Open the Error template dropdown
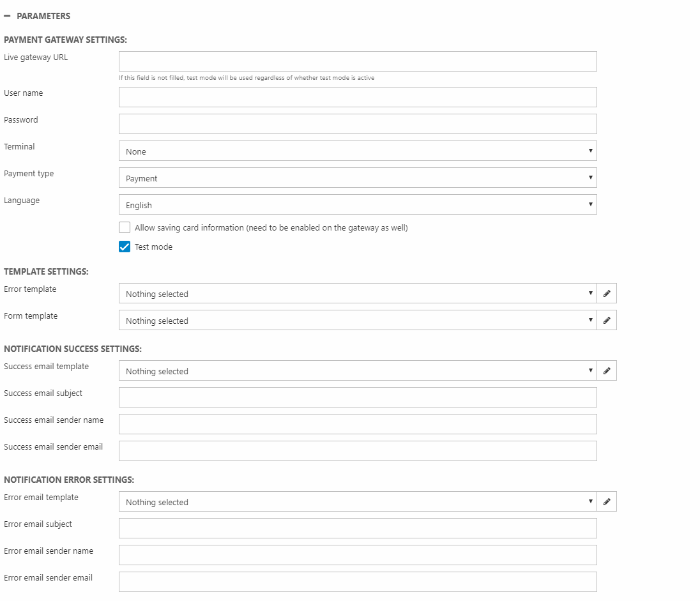700x601 pixels. coord(358,294)
